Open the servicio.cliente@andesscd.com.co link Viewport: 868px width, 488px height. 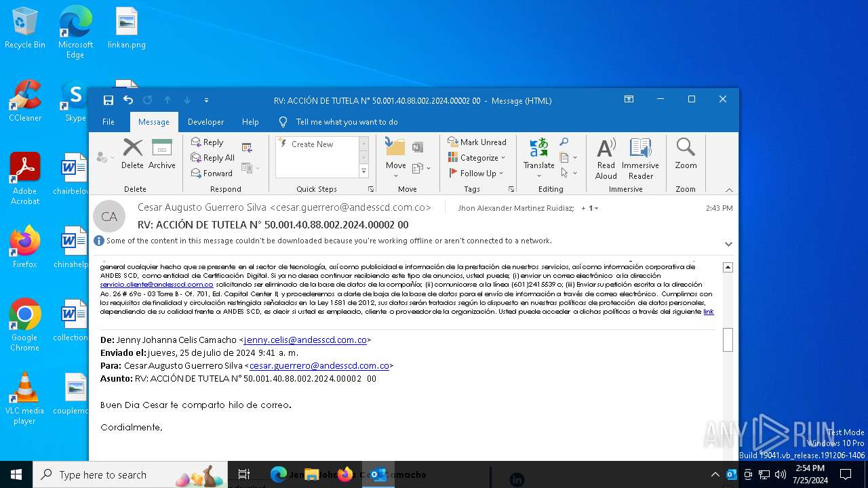[157, 285]
